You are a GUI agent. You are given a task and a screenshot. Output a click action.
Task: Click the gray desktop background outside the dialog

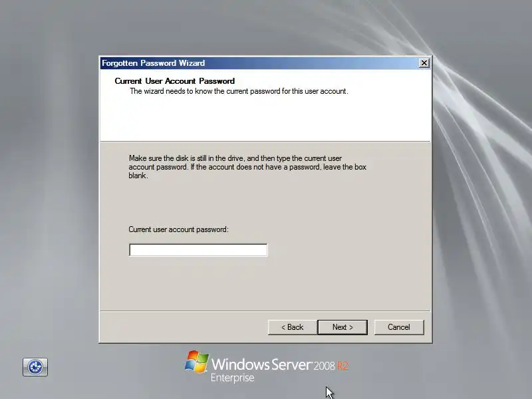47,170
